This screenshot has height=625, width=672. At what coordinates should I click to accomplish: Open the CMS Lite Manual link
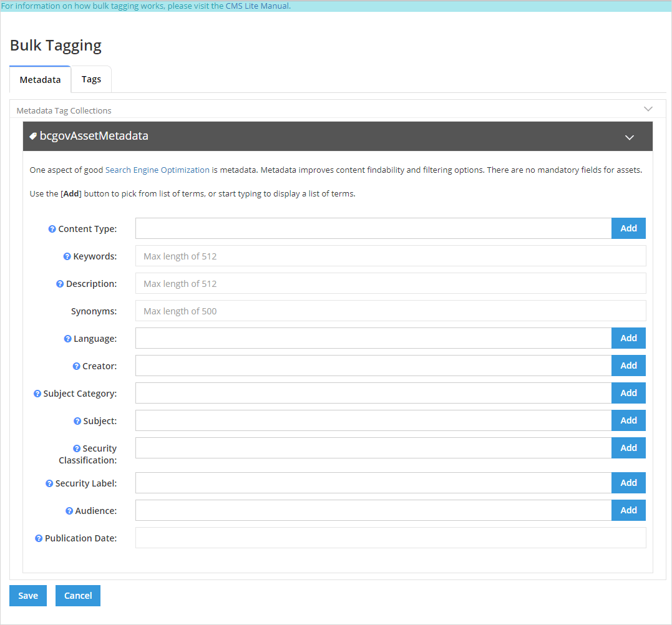(257, 6)
